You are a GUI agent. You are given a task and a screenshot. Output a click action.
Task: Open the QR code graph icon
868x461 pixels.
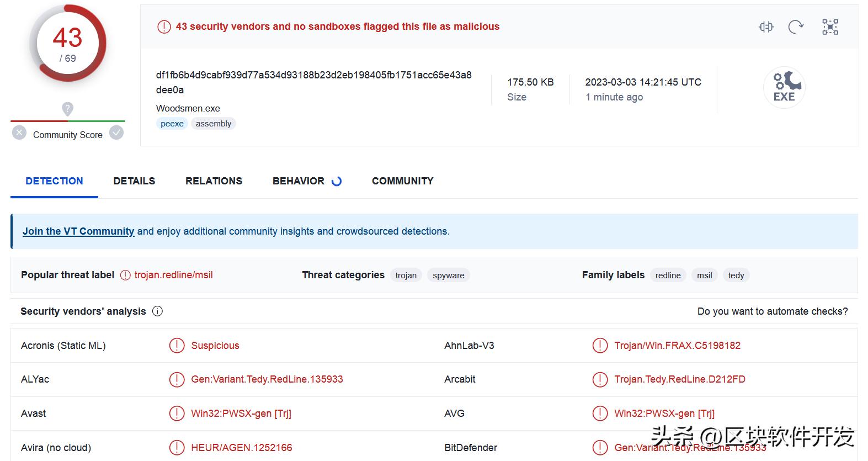pos(830,27)
